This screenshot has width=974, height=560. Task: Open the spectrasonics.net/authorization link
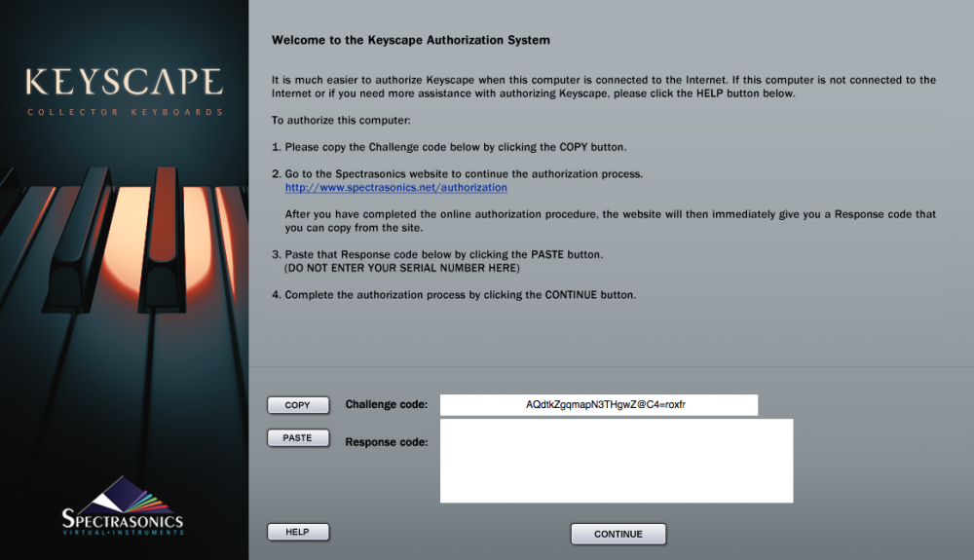(395, 188)
